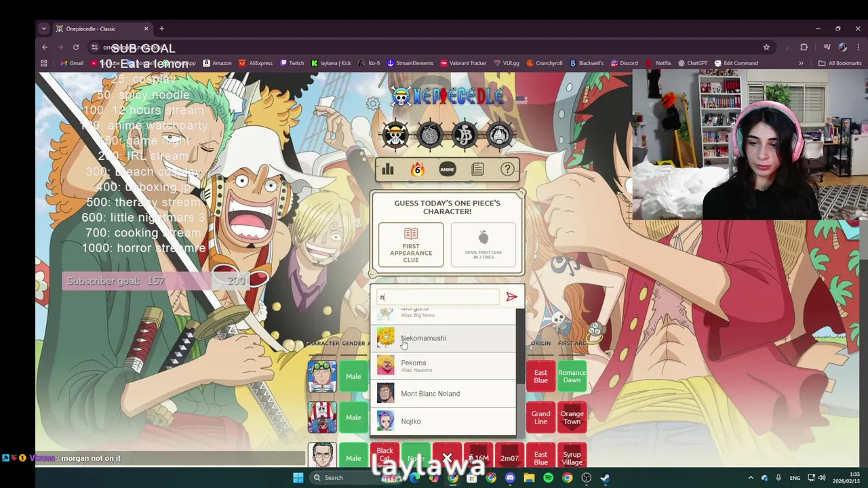Viewport: 868px width, 488px height.
Task: Expand the bookmarks overflow chevron
Action: (x=801, y=63)
